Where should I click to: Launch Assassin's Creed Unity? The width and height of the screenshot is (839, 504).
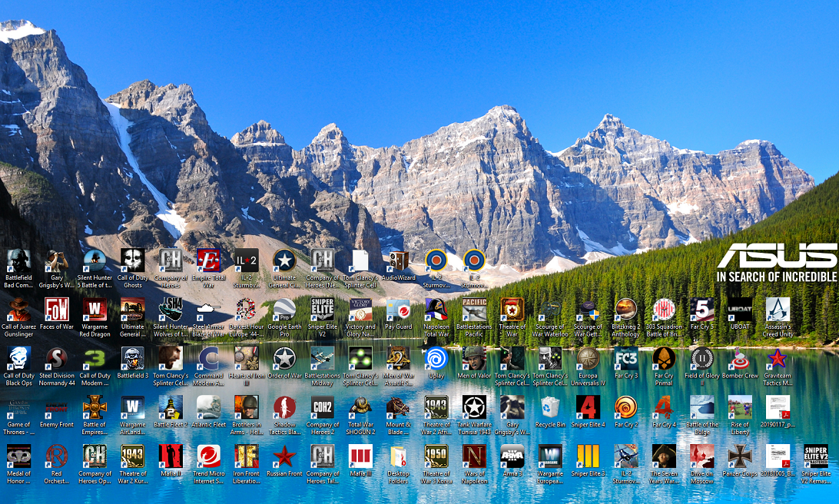[778, 310]
